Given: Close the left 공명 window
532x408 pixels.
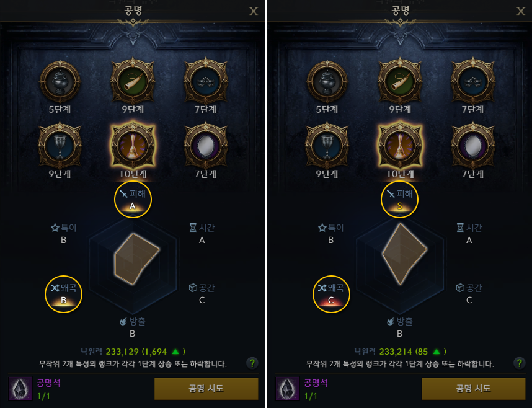Looking at the screenshot, I should coord(254,11).
